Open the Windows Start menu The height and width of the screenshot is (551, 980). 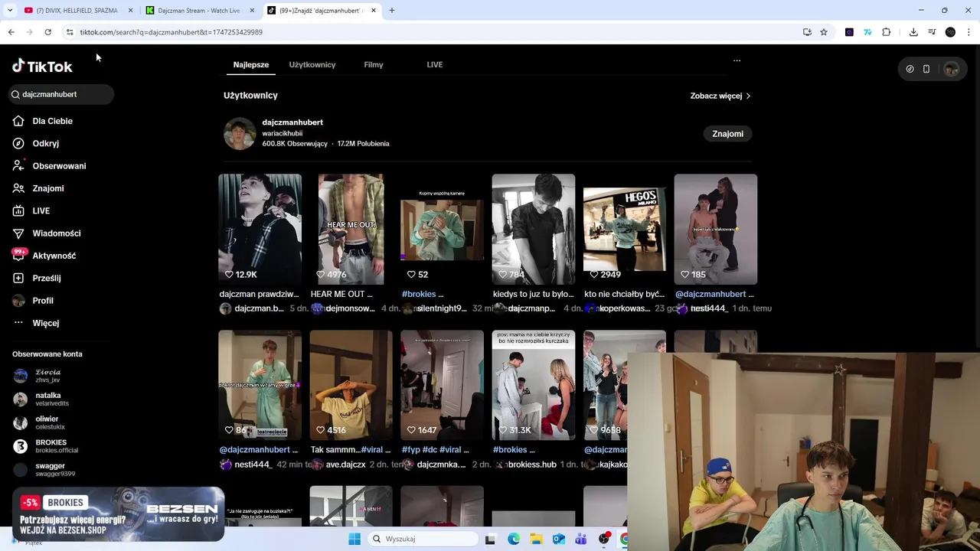click(x=354, y=539)
